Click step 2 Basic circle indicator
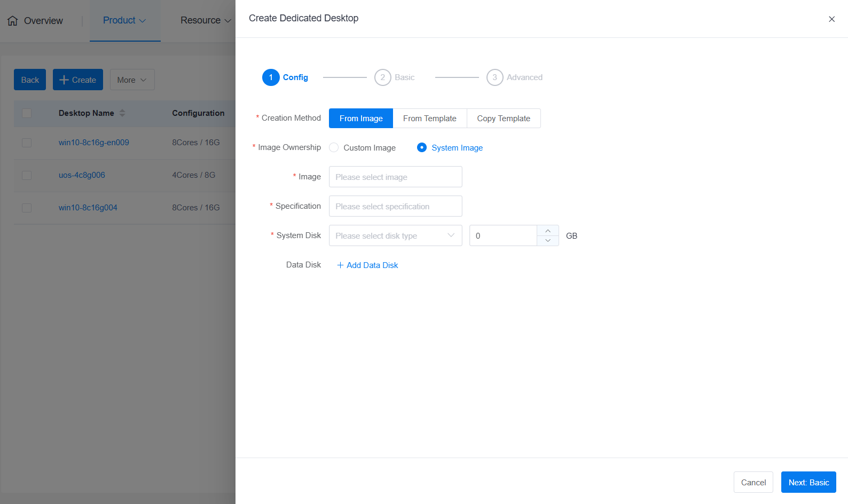 [x=382, y=77]
